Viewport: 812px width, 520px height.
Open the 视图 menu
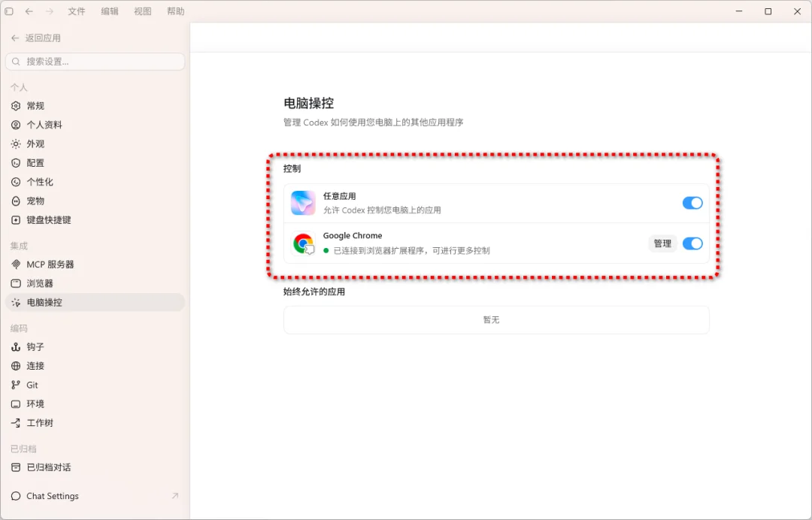(x=143, y=11)
